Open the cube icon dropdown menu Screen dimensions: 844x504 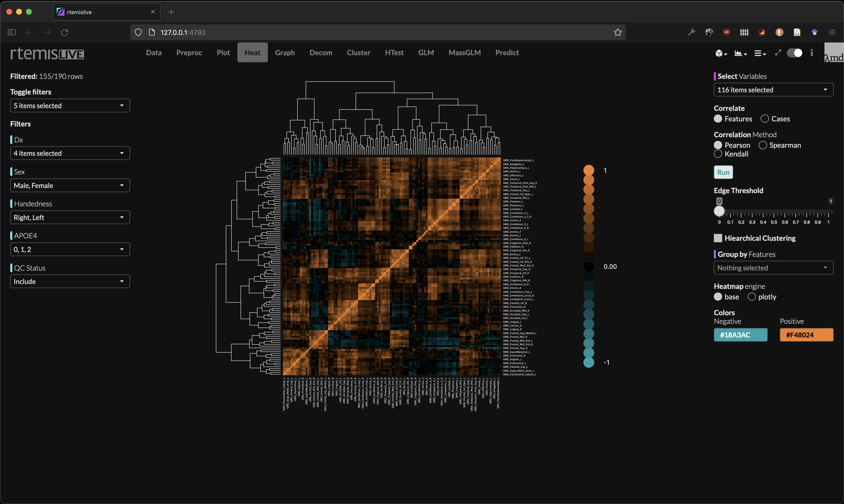point(721,53)
